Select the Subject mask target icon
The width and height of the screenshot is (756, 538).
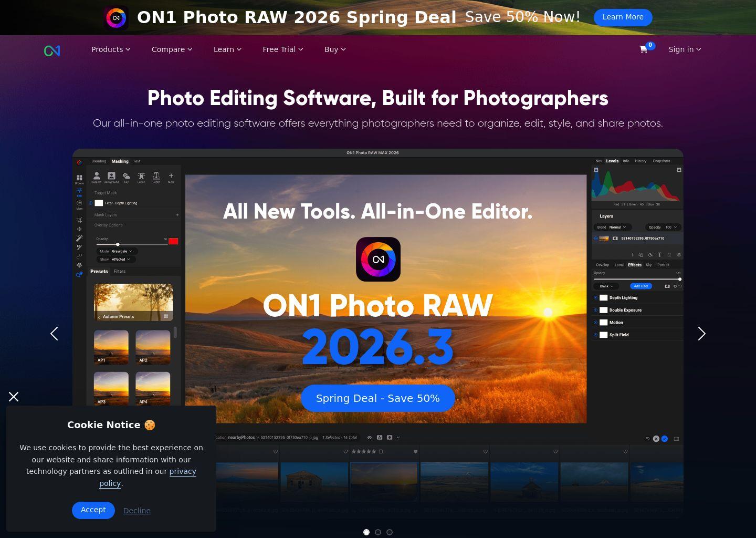tap(97, 177)
